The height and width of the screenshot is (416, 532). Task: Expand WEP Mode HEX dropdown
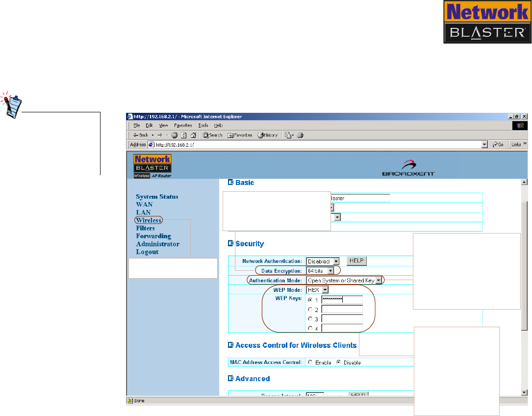click(325, 289)
